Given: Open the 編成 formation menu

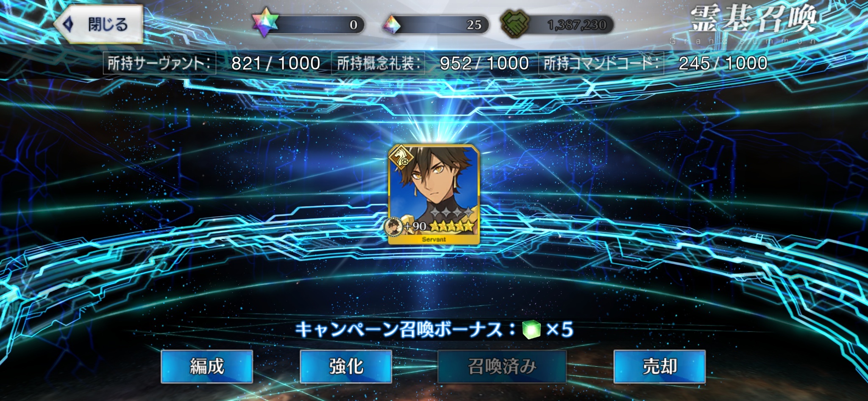Looking at the screenshot, I should tap(207, 366).
